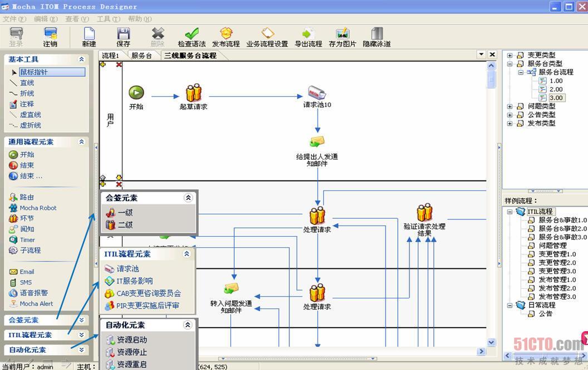Click the 请求池10 node on canvas
Screen dimensions: 588x370
pyautogui.click(x=317, y=96)
